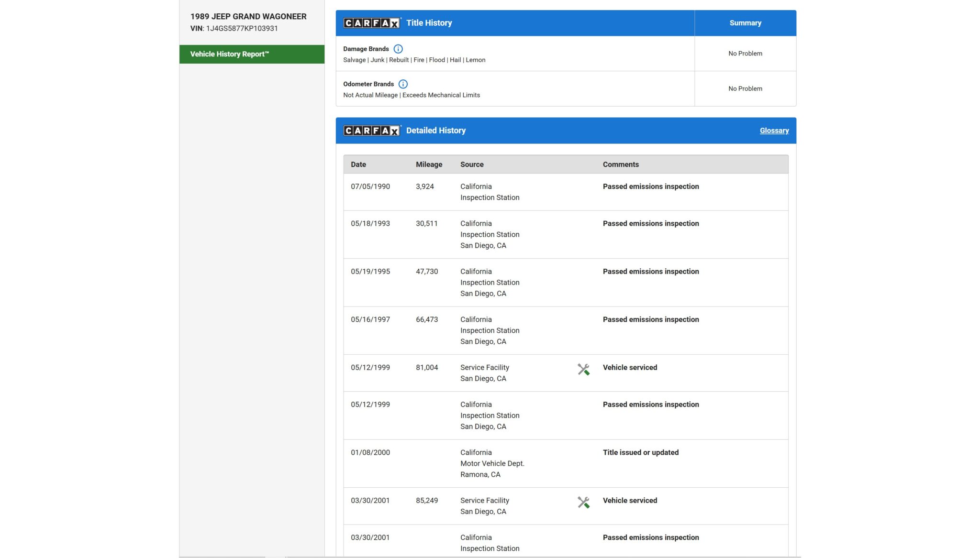Click the Ramona, CA Motor Vehicle Dept. source
The image size is (980, 558).
click(492, 463)
